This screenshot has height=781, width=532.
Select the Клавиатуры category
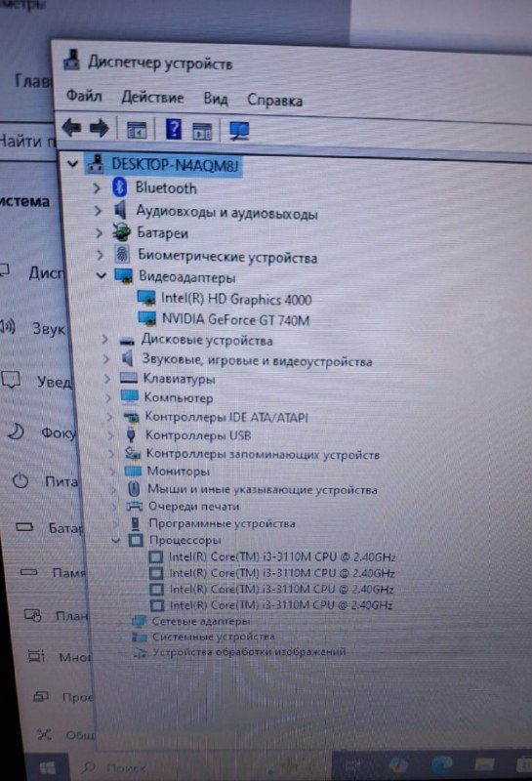coord(179,379)
